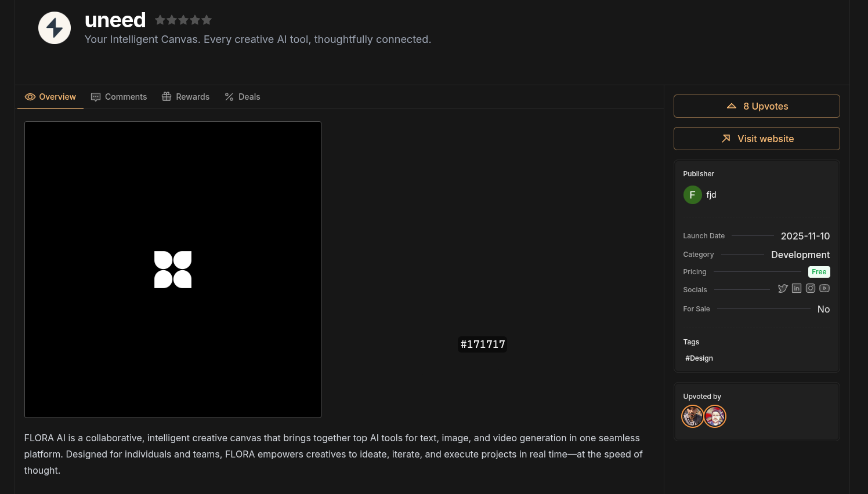Give a five-star rating using the last star

click(x=207, y=20)
